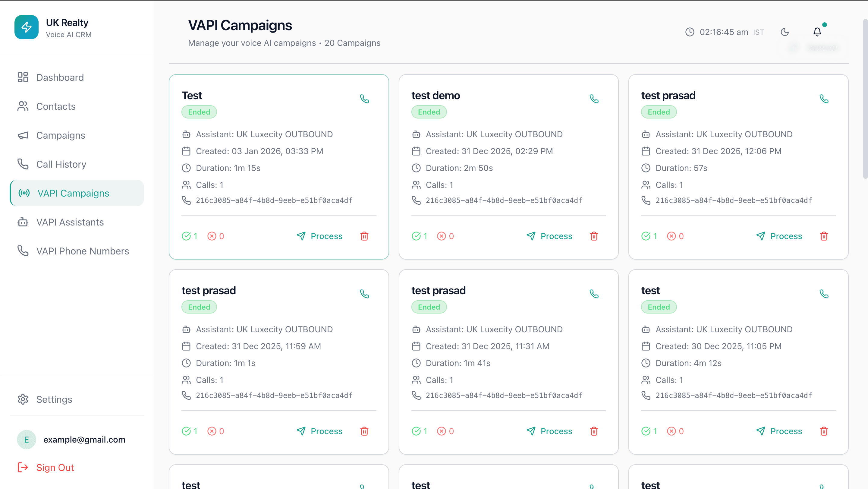This screenshot has width=868, height=489.
Task: Toggle dark mode moon icon
Action: pos(785,32)
